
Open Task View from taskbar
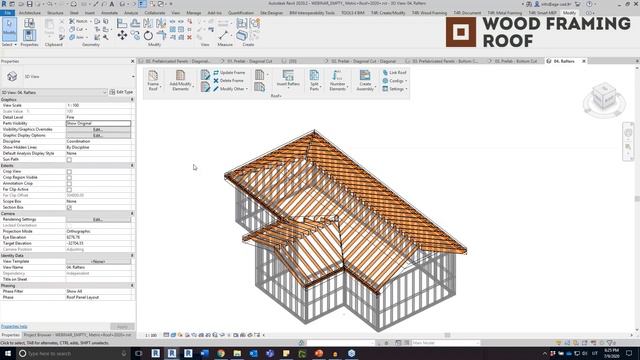click(x=139, y=353)
